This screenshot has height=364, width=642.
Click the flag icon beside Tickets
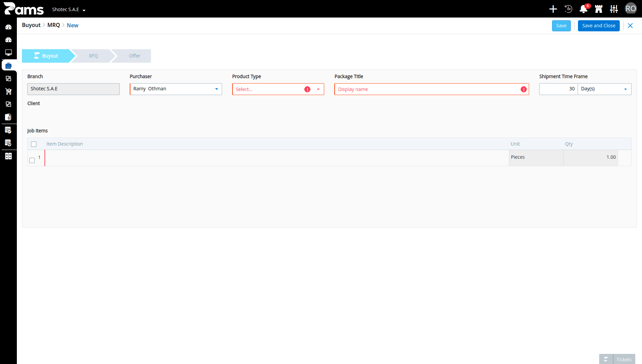[x=606, y=359]
